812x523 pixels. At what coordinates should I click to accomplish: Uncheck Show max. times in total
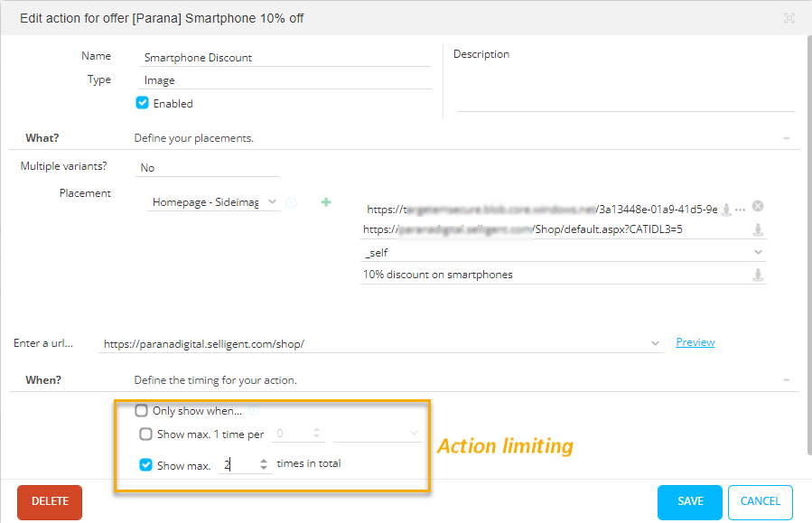pos(146,465)
